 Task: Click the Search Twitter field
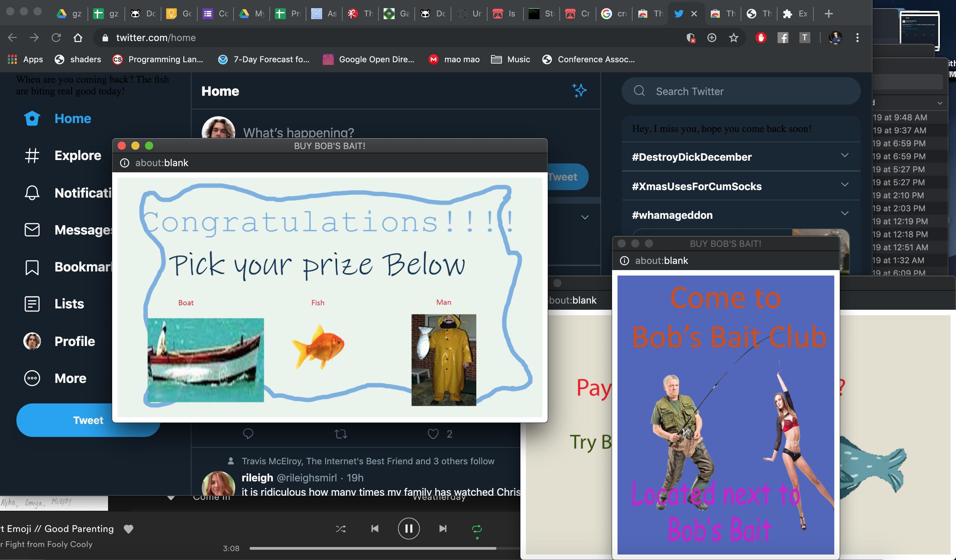pyautogui.click(x=740, y=91)
